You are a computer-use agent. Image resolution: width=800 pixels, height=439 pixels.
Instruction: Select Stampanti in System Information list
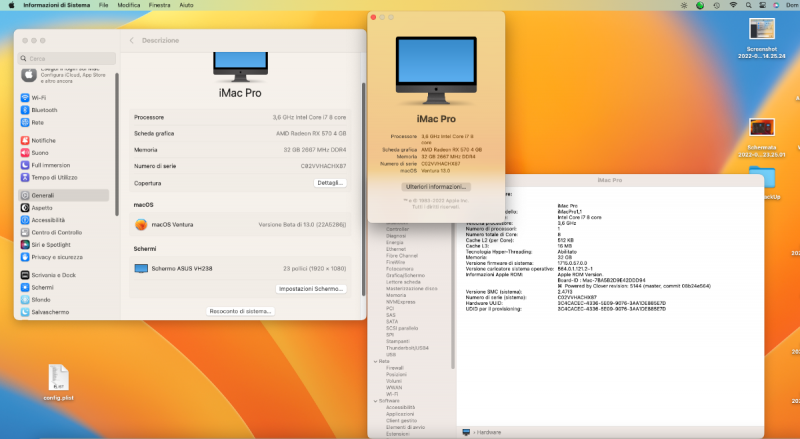coord(397,342)
